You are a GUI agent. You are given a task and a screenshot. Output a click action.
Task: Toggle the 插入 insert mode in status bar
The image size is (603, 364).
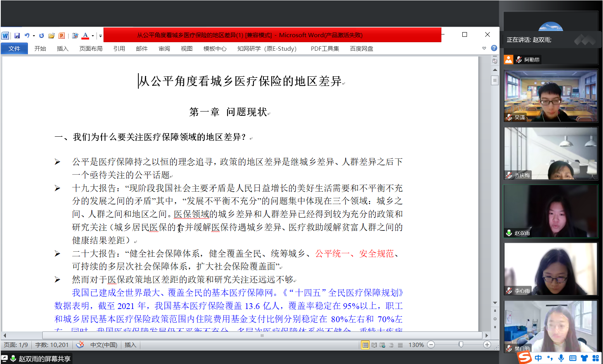[x=130, y=345]
